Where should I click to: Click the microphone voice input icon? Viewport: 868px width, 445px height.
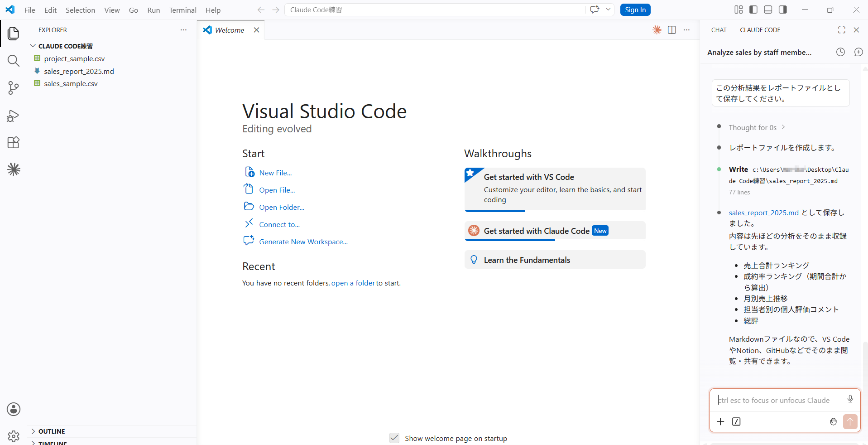click(x=850, y=399)
